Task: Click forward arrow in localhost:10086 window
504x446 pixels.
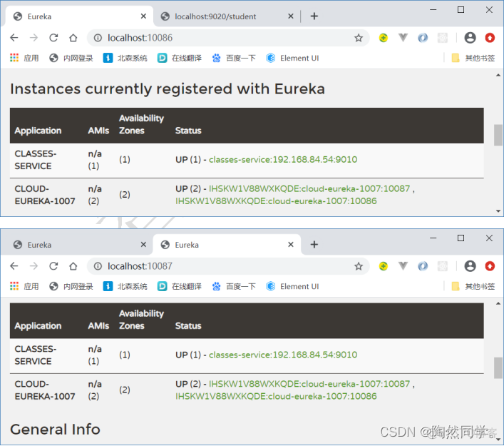Action: pos(34,38)
